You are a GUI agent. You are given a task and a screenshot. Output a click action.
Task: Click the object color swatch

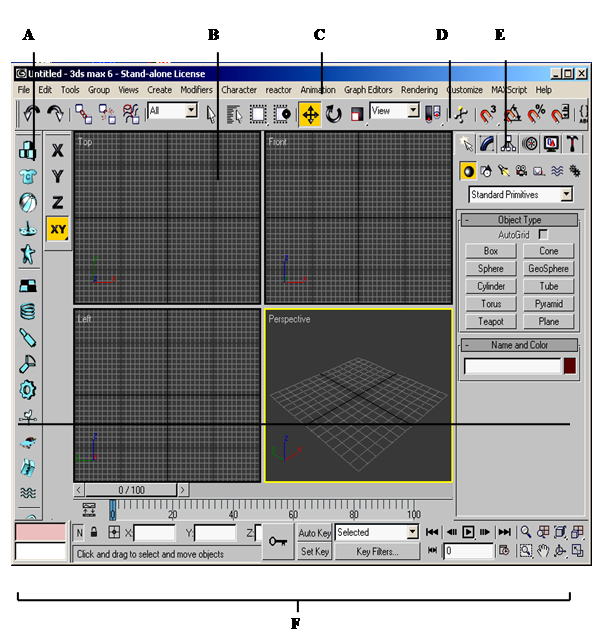pos(570,366)
